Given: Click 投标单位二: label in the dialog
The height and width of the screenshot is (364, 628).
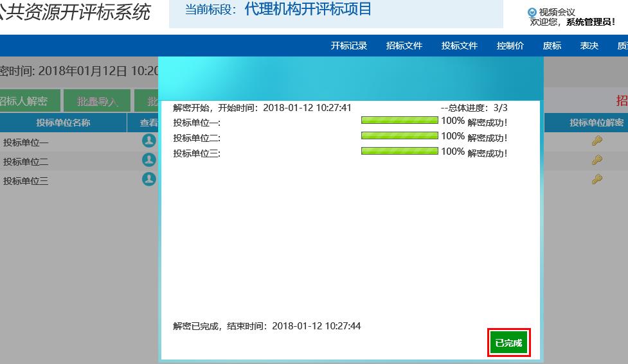Looking at the screenshot, I should (197, 138).
